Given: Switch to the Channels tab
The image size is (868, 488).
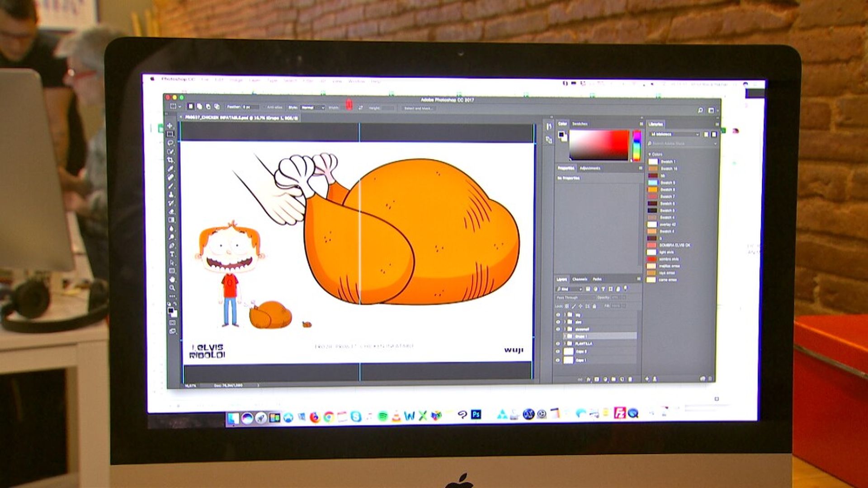Looking at the screenshot, I should [x=580, y=279].
